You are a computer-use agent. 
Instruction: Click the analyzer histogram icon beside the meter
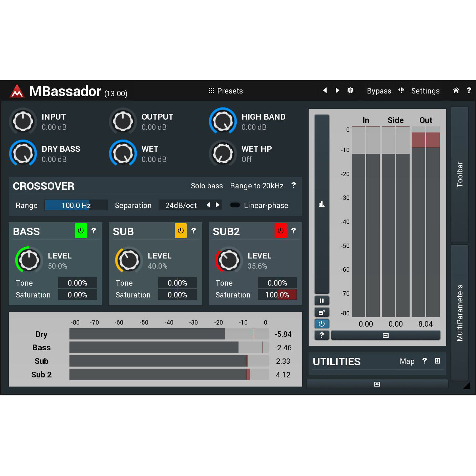321,204
